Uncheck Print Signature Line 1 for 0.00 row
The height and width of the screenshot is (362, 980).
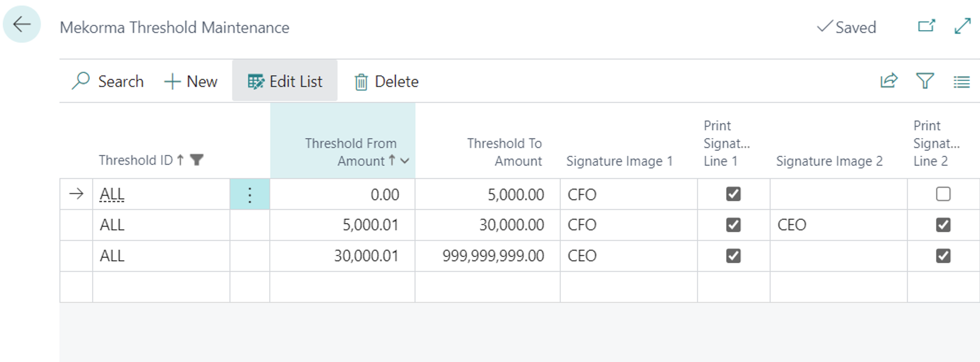tap(733, 194)
